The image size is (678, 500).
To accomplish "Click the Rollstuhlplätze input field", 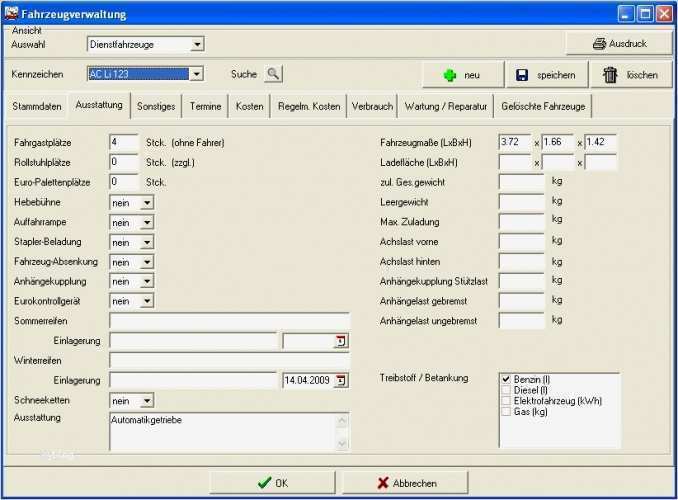I will [124, 162].
